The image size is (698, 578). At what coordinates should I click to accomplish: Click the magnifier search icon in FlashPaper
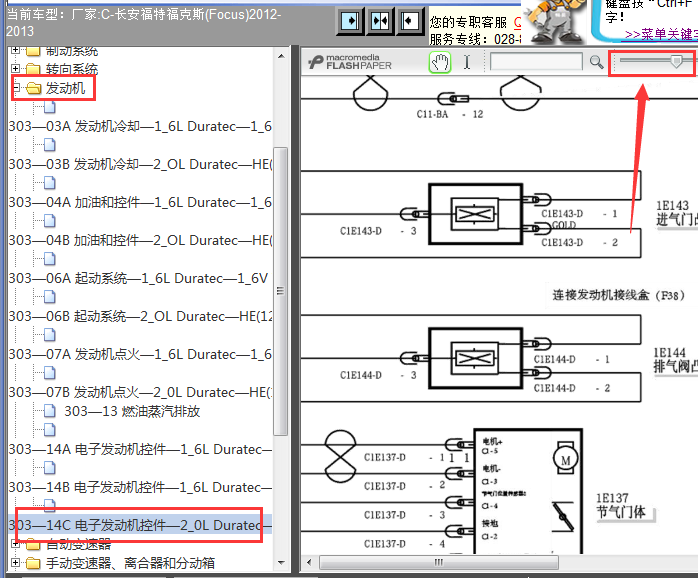pyautogui.click(x=596, y=62)
